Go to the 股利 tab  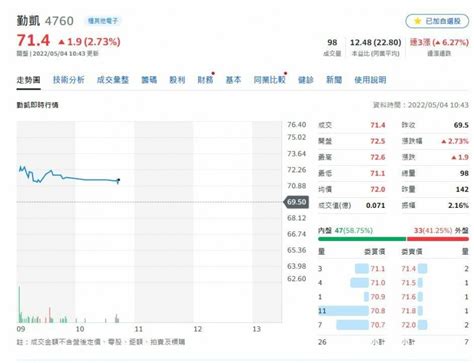[177, 80]
